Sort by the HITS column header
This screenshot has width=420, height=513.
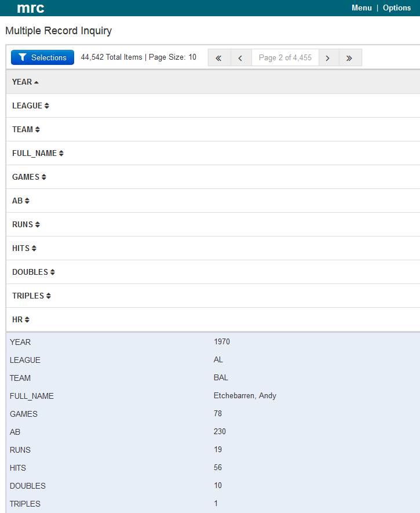[24, 248]
